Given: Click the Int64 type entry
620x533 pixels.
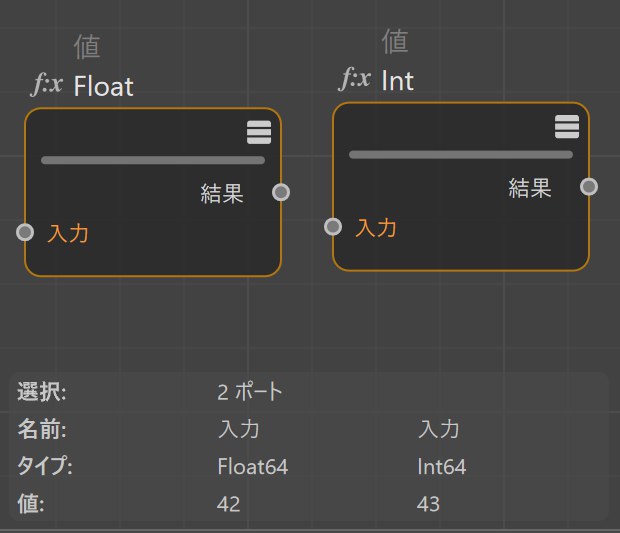Looking at the screenshot, I should (x=442, y=467).
